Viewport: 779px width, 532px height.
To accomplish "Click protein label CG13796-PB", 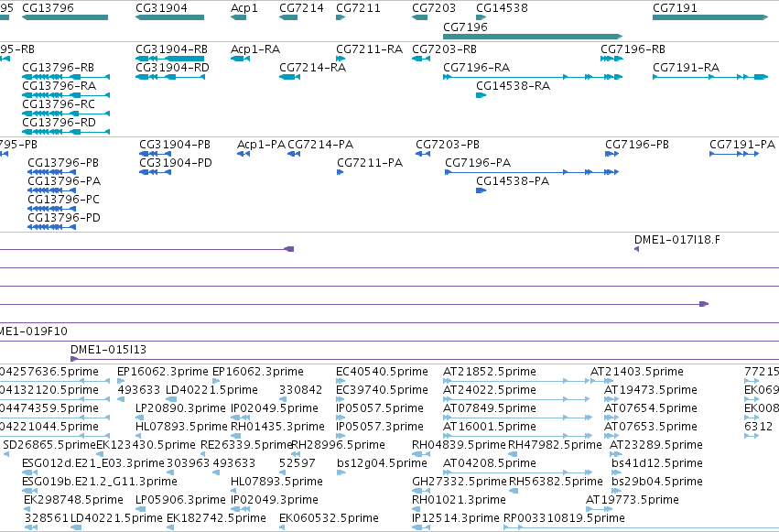I will pyautogui.click(x=63, y=163).
